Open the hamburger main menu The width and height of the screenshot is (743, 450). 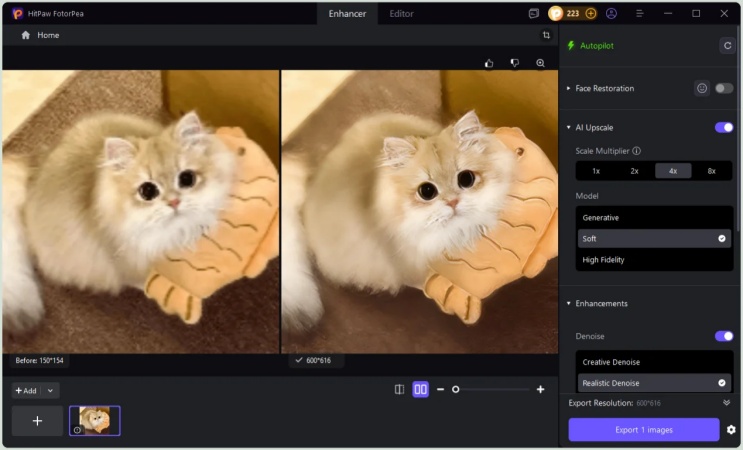point(640,14)
